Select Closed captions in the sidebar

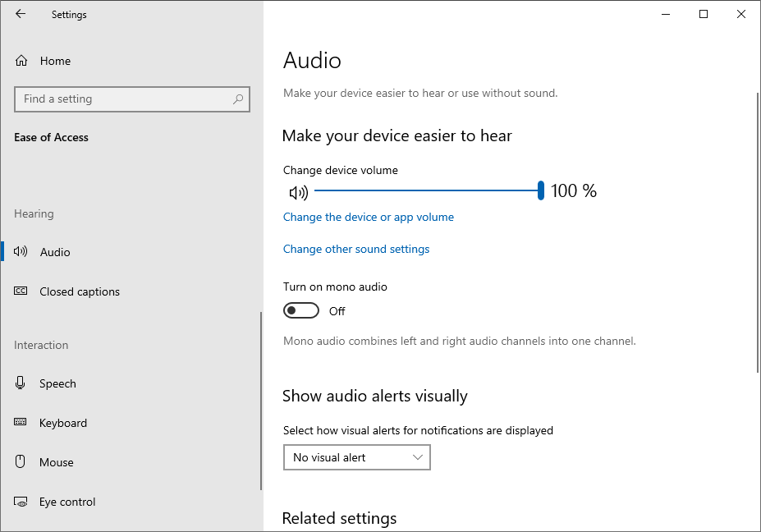tap(80, 291)
